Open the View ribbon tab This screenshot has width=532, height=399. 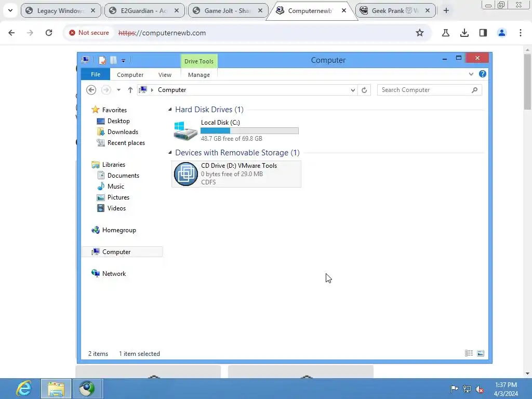click(x=165, y=75)
